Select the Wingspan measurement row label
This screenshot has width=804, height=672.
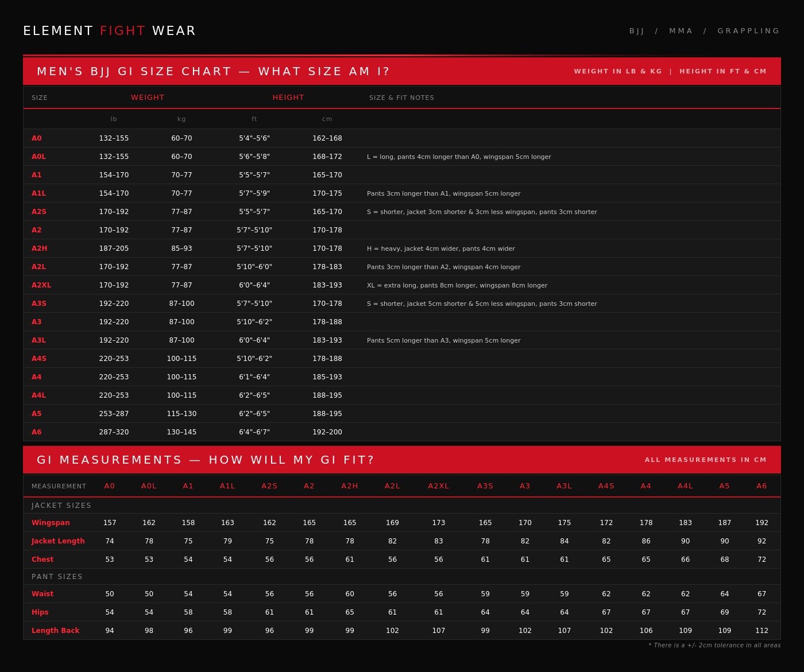click(x=51, y=523)
